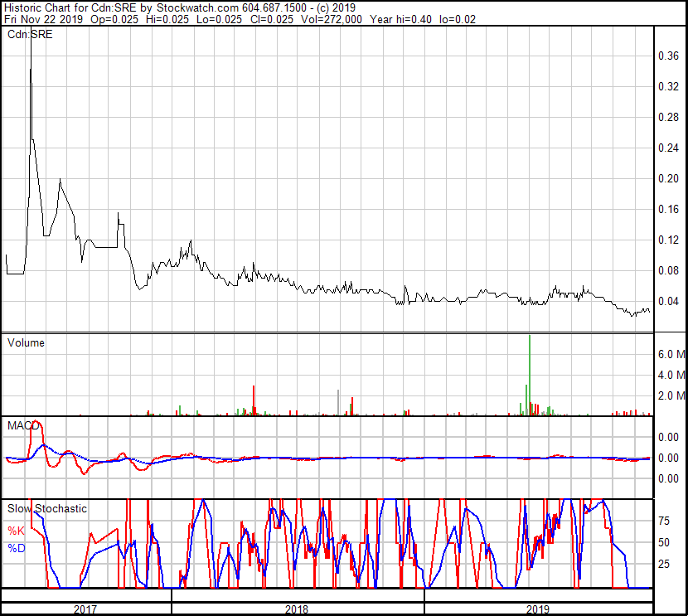This screenshot has height=616, width=688.
Task: Click the '6.0 M' volume axis label
Action: (671, 354)
